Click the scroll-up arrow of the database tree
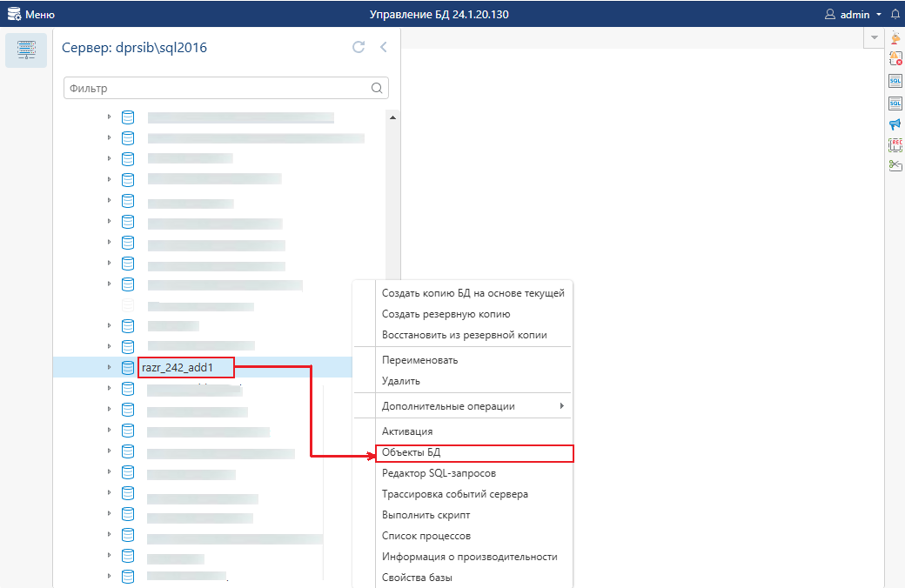The width and height of the screenshot is (905, 588). tap(392, 117)
